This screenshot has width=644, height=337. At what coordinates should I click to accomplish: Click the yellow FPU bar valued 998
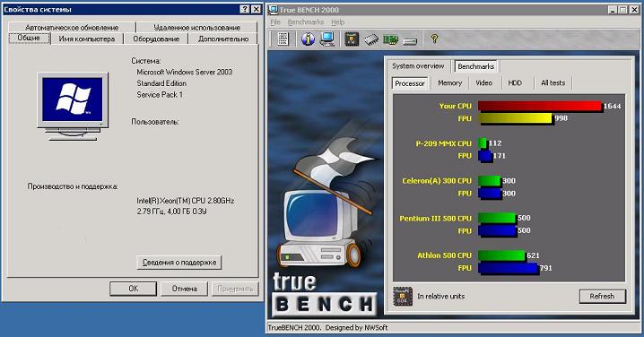coord(515,118)
